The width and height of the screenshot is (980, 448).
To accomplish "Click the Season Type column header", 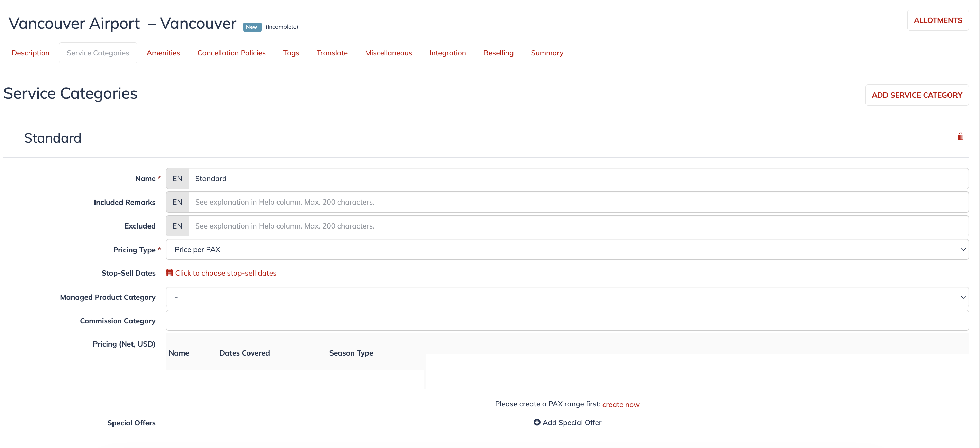I will click(351, 353).
